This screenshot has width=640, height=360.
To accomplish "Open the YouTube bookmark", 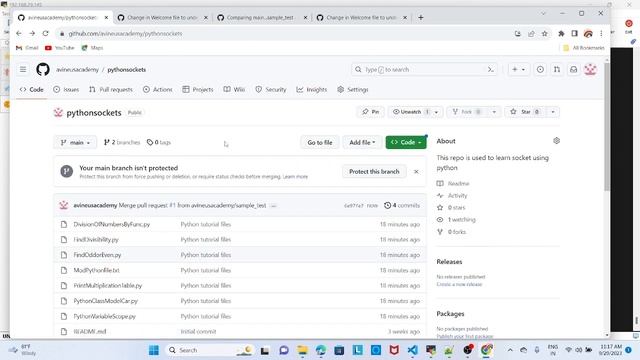I will click(x=60, y=48).
